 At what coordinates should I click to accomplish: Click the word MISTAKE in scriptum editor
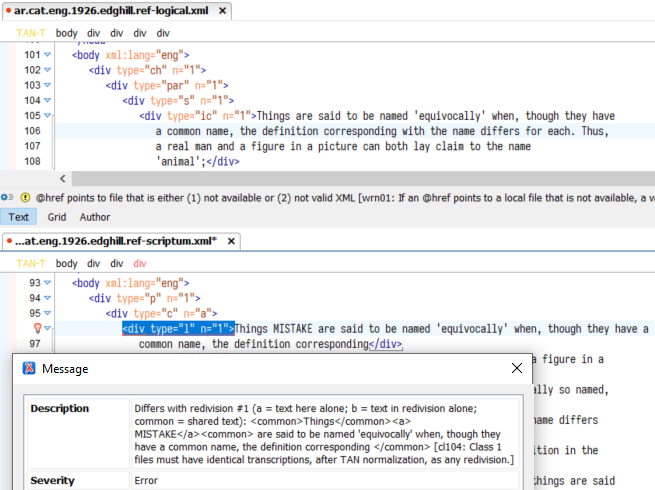click(292, 329)
